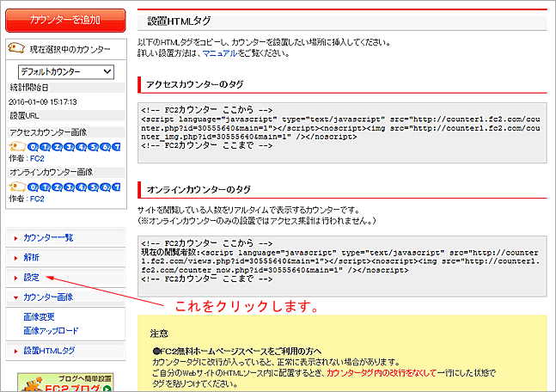
Task: Open the デフォルトカウンター dropdown
Action: (66, 72)
